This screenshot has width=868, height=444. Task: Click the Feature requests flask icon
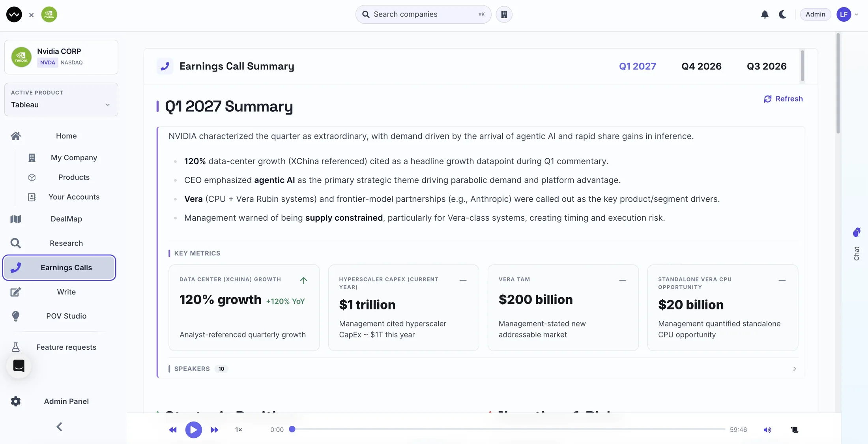pyautogui.click(x=16, y=347)
